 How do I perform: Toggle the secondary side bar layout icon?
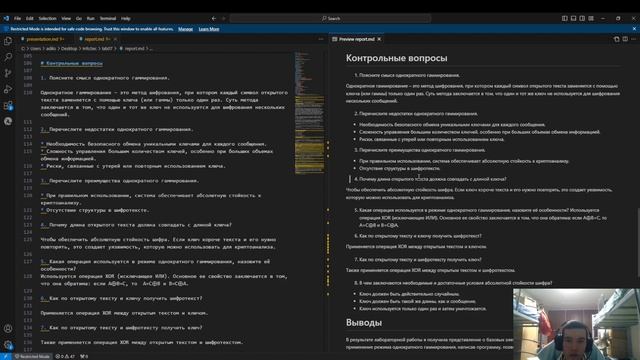point(582,18)
